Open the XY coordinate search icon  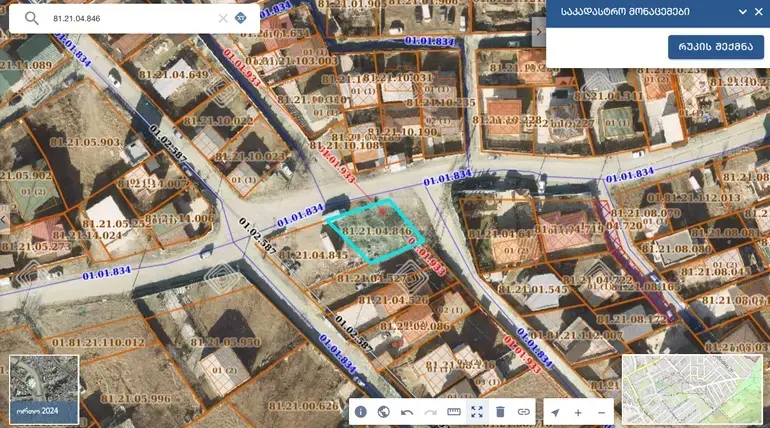[x=241, y=18]
